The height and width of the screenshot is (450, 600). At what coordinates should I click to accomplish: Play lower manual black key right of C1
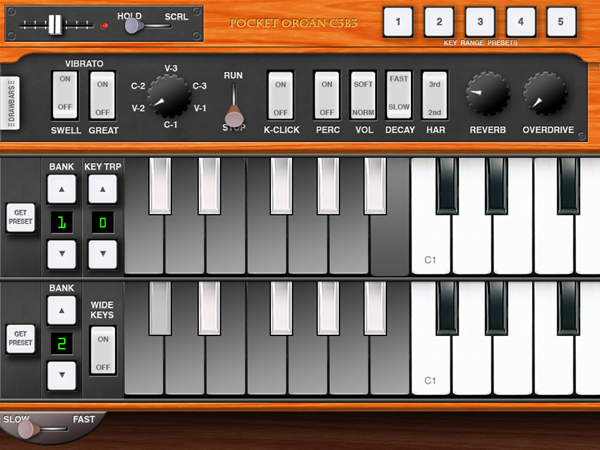[x=447, y=308]
